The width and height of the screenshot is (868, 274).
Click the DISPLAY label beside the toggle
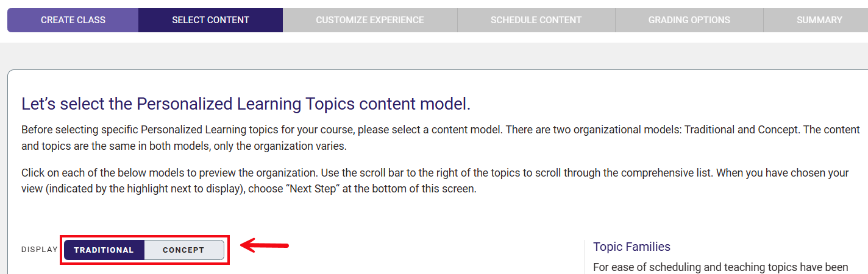tap(39, 250)
